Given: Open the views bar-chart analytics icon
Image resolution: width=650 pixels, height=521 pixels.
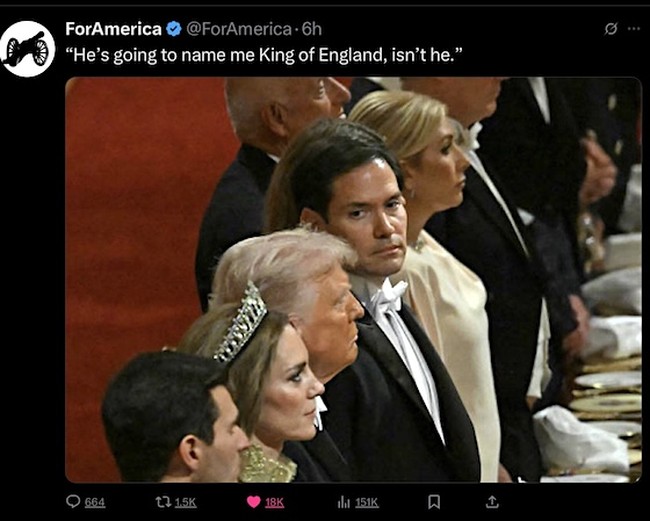Looking at the screenshot, I should tap(344, 502).
